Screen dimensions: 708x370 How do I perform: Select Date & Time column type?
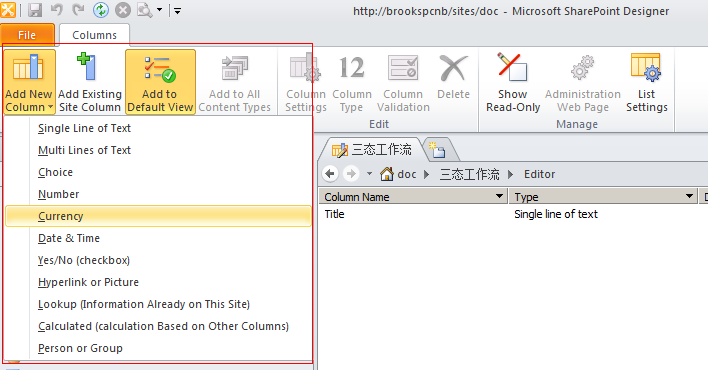pyautogui.click(x=158, y=238)
